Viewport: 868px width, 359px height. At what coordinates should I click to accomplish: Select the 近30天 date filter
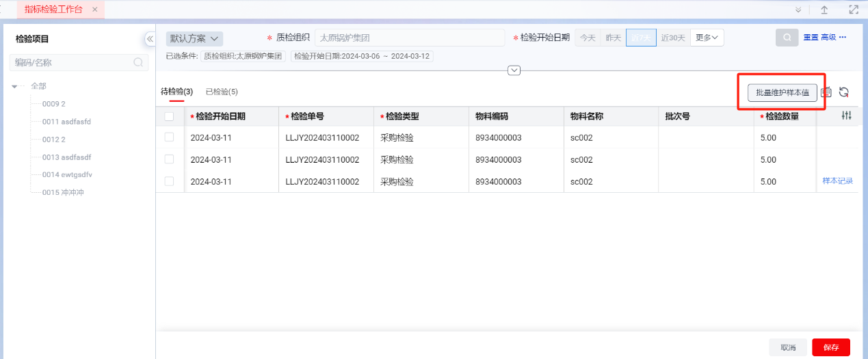tap(673, 38)
